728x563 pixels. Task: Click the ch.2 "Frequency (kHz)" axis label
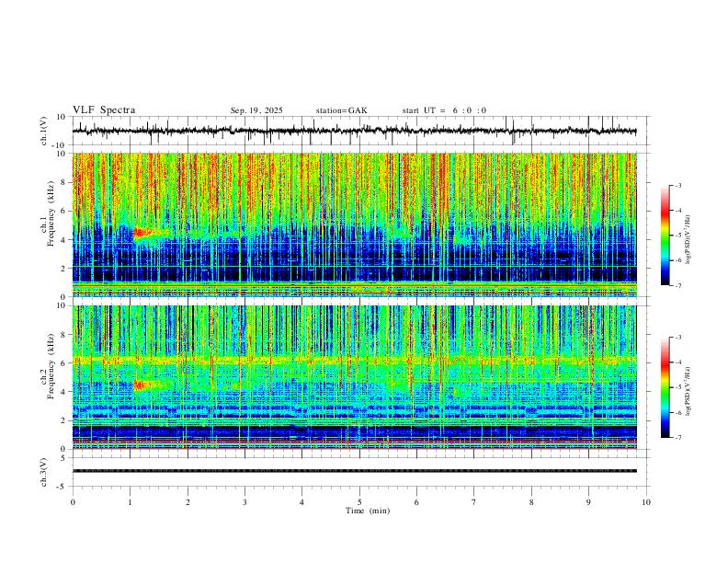[x=51, y=366]
